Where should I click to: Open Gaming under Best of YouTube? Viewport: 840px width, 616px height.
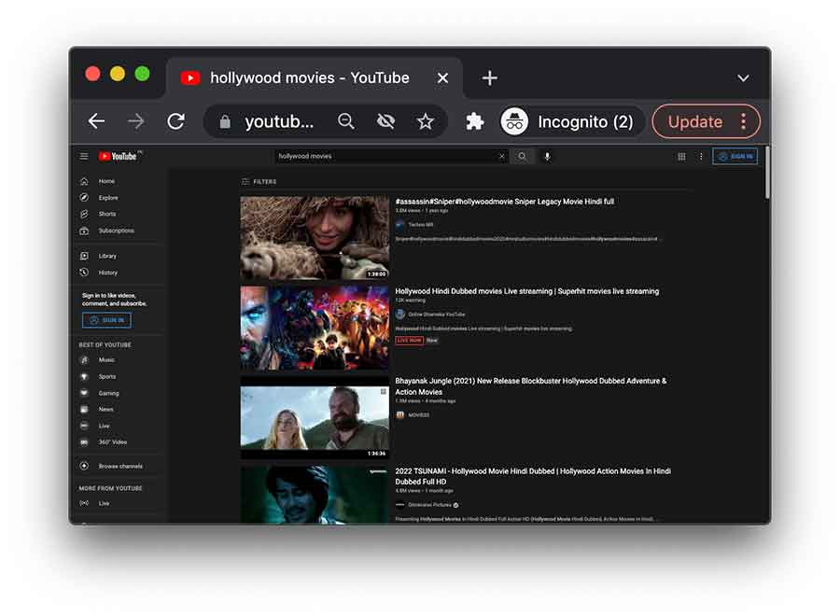pos(119,393)
